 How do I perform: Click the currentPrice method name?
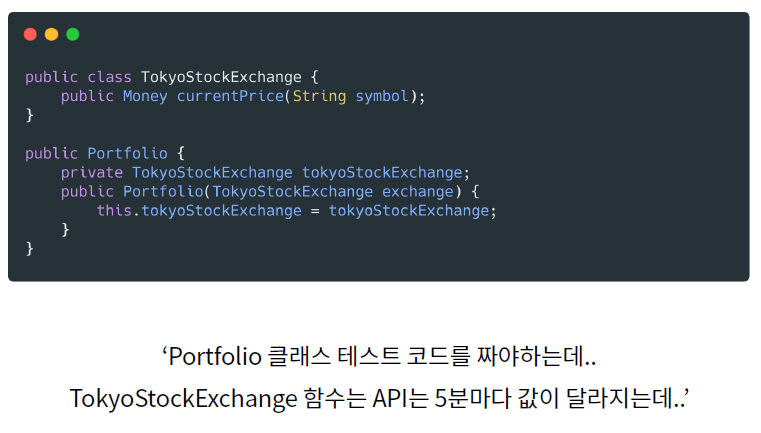click(x=231, y=96)
